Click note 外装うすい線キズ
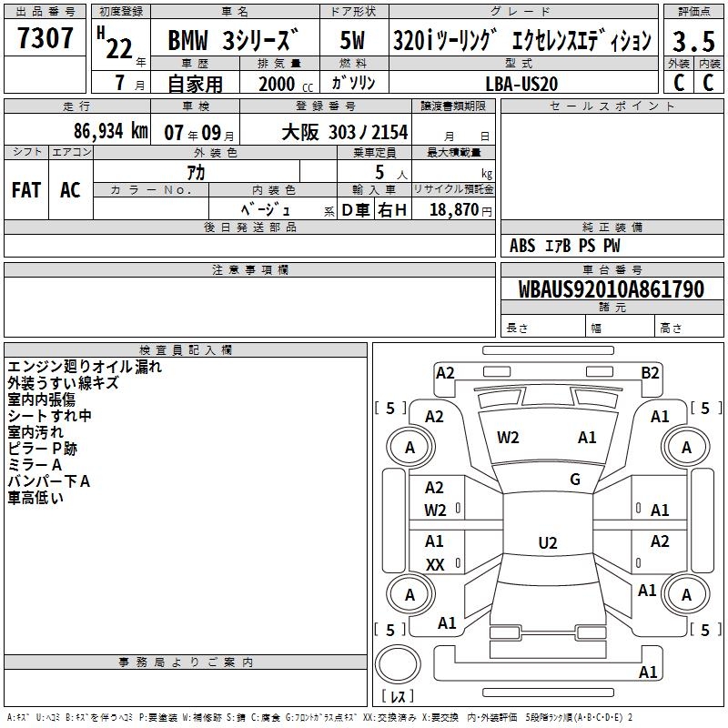Screen dimensions: 728x728 click(63, 383)
